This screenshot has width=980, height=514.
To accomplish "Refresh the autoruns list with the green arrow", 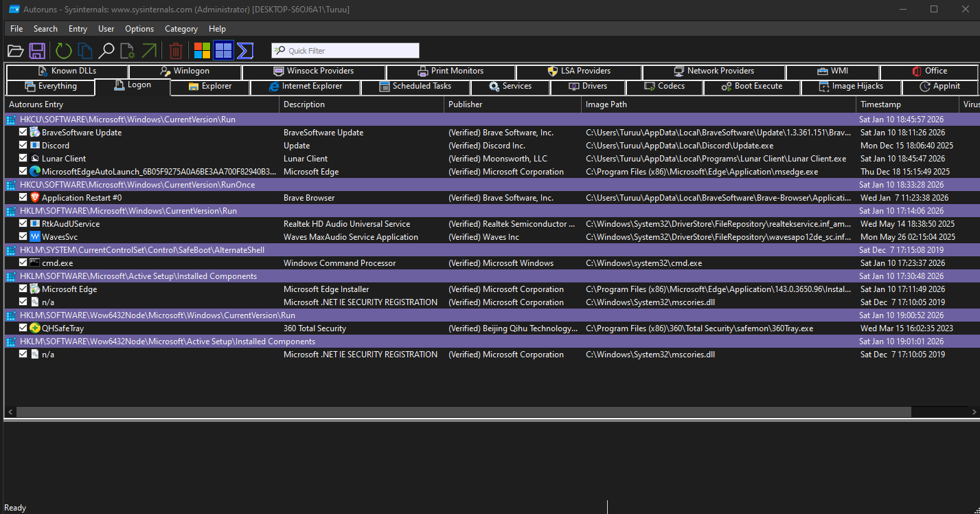I will [63, 50].
